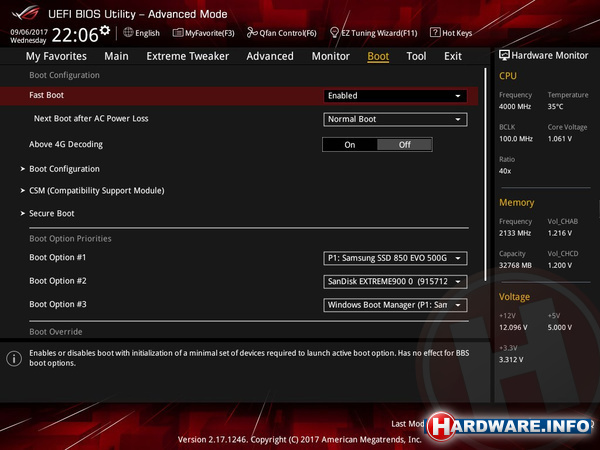Select the Boot tab
Image resolution: width=600 pixels, height=450 pixels.
coord(378,56)
